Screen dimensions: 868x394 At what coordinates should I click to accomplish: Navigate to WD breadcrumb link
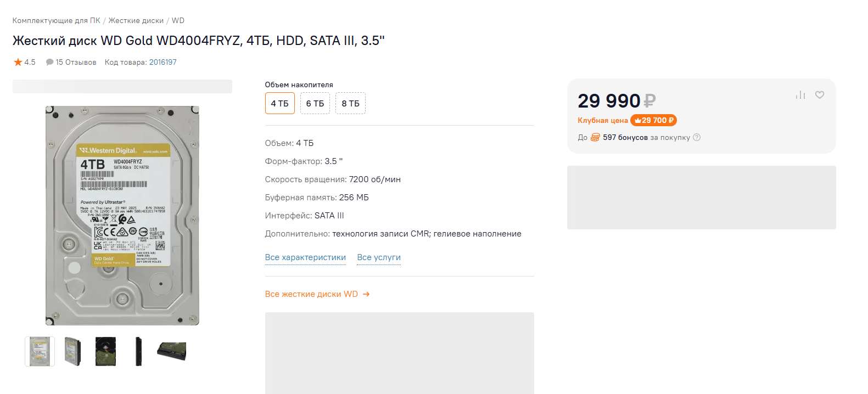coord(178,20)
